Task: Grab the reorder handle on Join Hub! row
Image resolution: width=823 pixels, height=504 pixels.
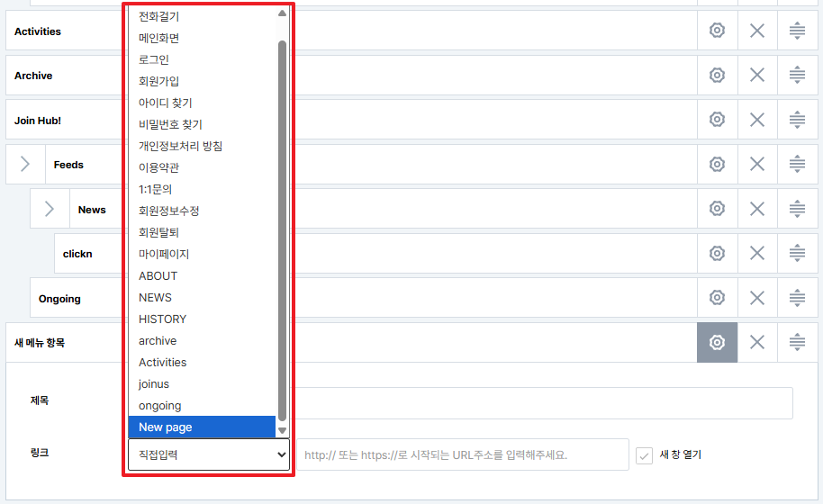Action: 797,120
